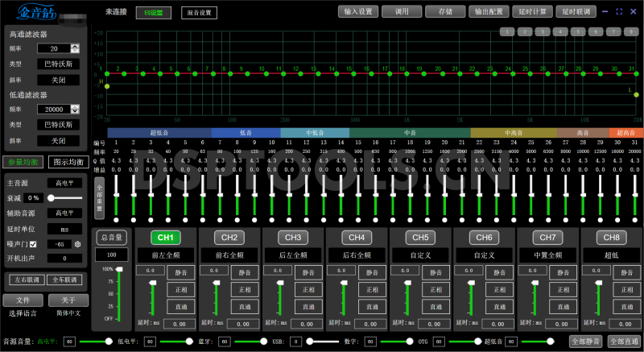644x352 pixels.
Task: Toggle 正相 phase on CH2
Action: coord(246,290)
